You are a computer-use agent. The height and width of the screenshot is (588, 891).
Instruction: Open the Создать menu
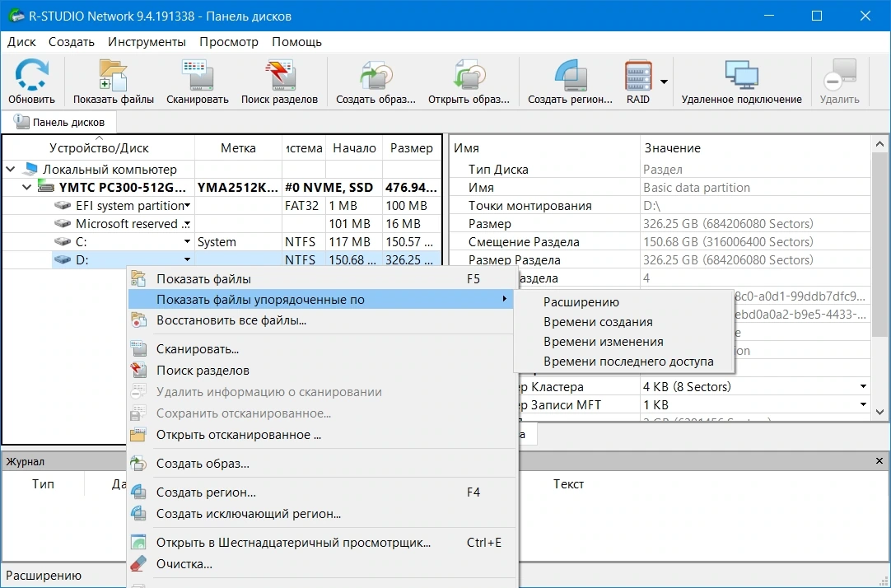(x=72, y=42)
